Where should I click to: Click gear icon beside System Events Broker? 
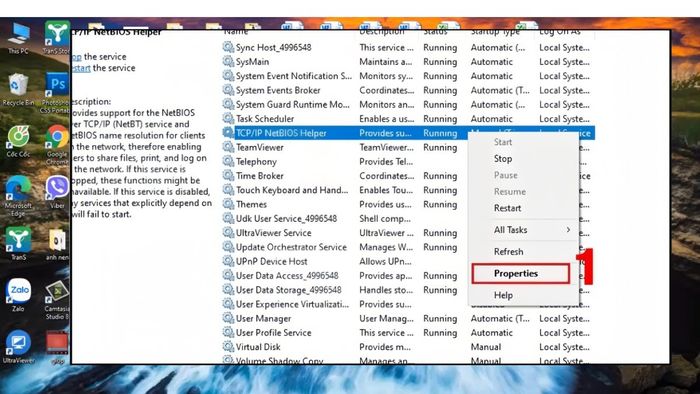pyautogui.click(x=228, y=90)
